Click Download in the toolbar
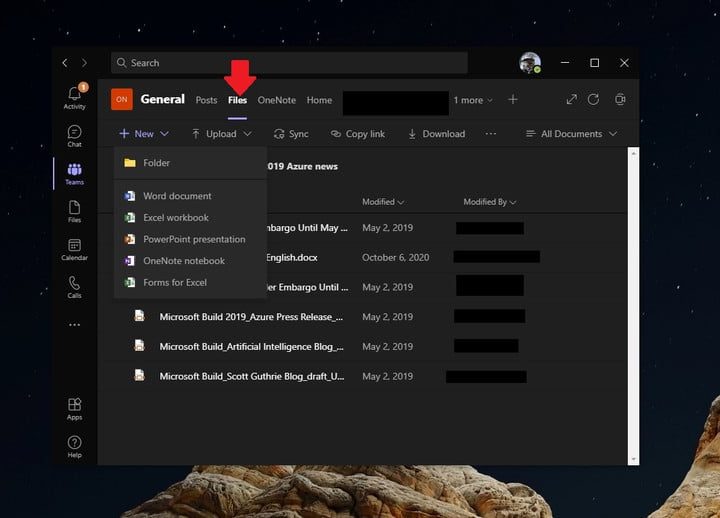The image size is (720, 518). pyautogui.click(x=437, y=134)
